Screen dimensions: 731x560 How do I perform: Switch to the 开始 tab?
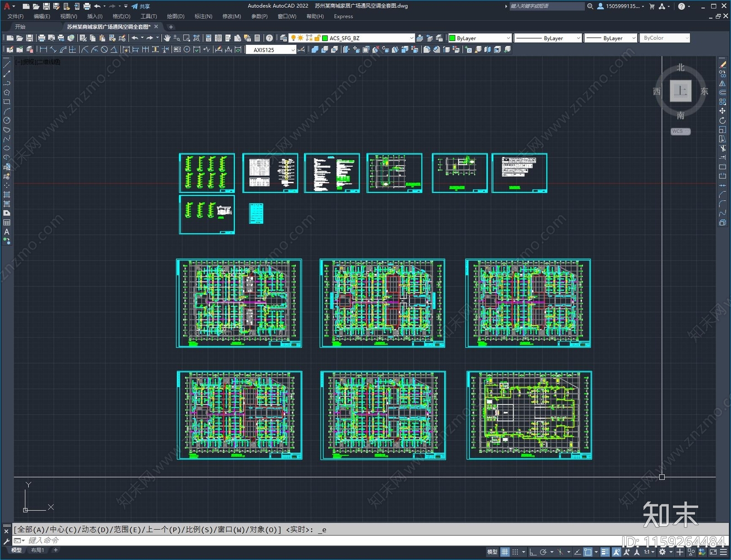(x=20, y=27)
